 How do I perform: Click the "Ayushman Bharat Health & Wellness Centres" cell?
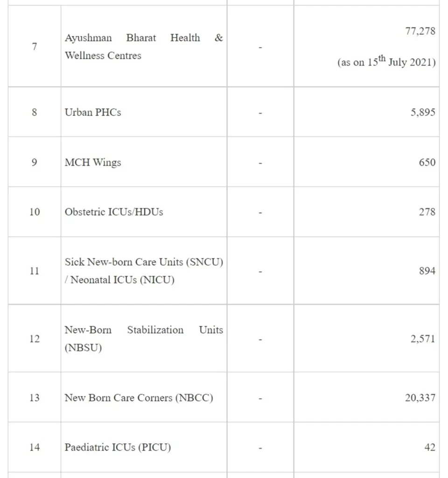pos(144,47)
